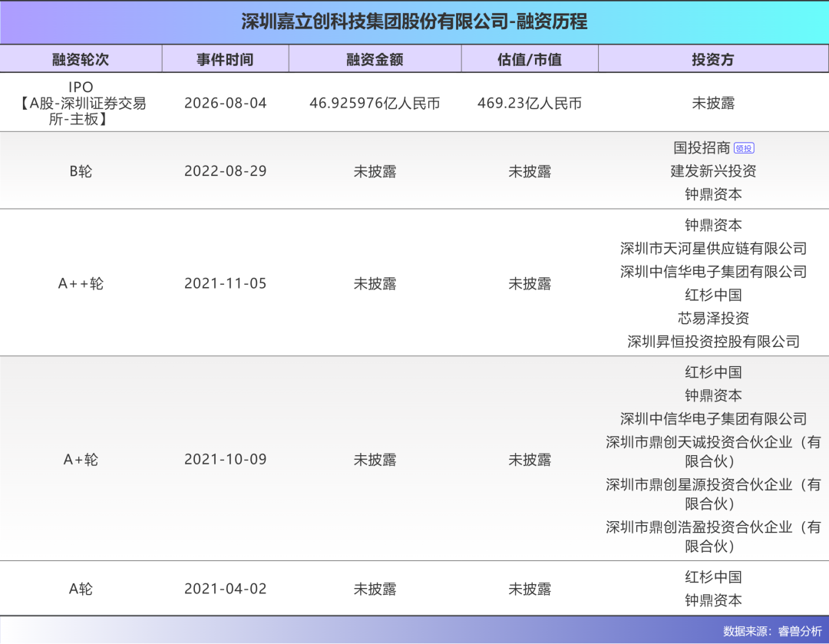Open 钟鼎资本 in the B轮 row
Image resolution: width=829 pixels, height=644 pixels.
click(713, 194)
